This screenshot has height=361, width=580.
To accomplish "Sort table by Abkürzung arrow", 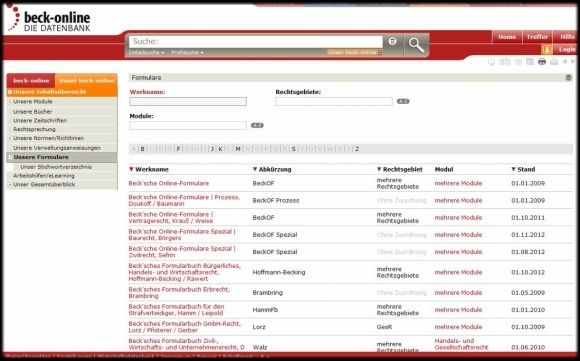I will pos(254,169).
